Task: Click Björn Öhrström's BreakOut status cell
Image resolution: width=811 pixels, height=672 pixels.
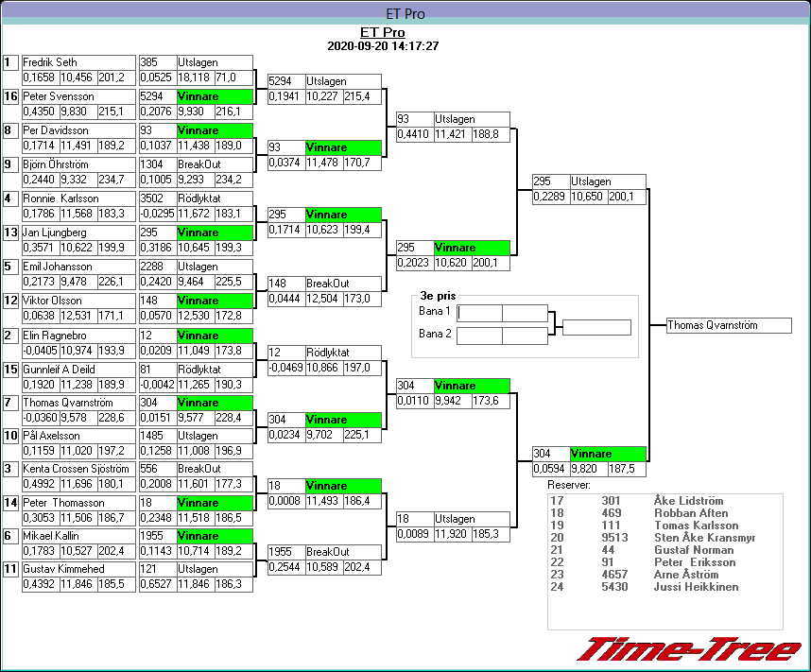Action: [x=214, y=164]
